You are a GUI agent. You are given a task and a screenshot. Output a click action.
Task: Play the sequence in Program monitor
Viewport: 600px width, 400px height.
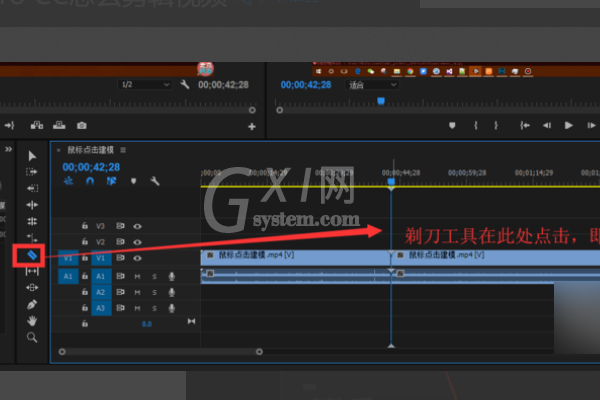tap(569, 125)
